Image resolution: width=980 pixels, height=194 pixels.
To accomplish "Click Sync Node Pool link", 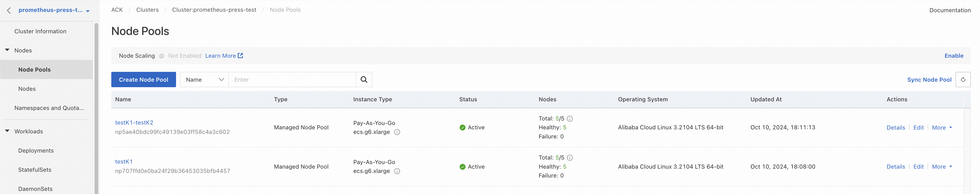I will pyautogui.click(x=929, y=80).
